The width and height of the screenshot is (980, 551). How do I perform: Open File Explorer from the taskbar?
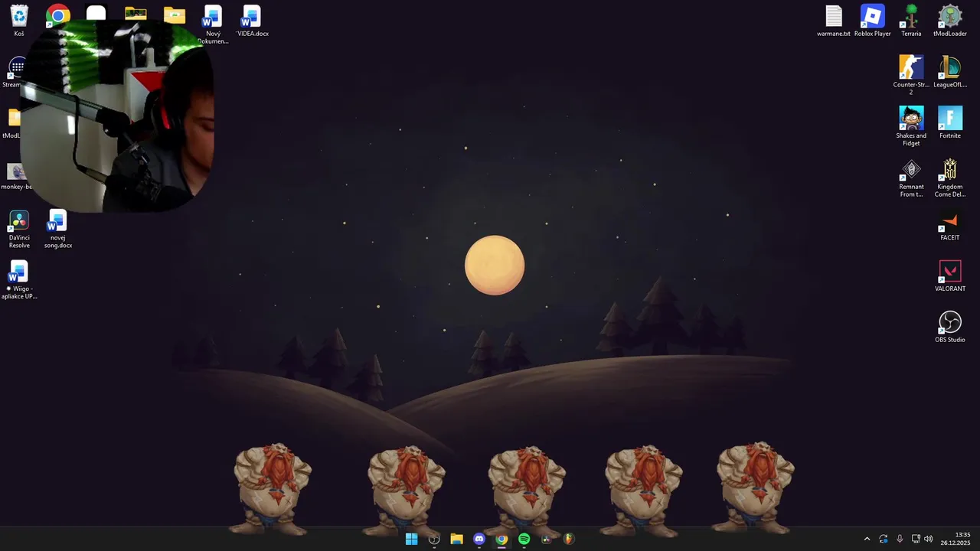[456, 539]
